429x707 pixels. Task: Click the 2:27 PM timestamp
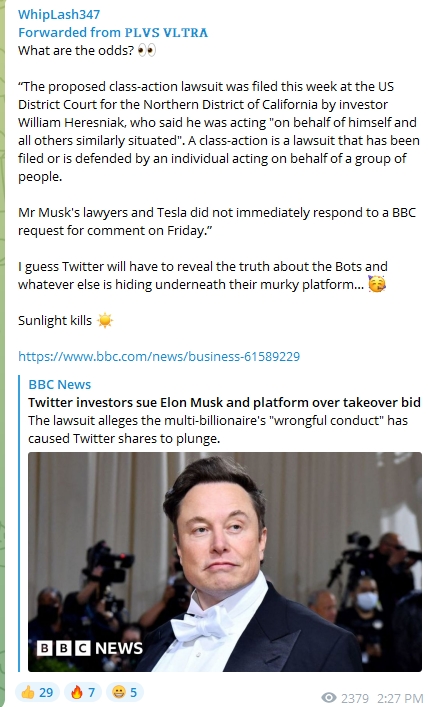400,698
